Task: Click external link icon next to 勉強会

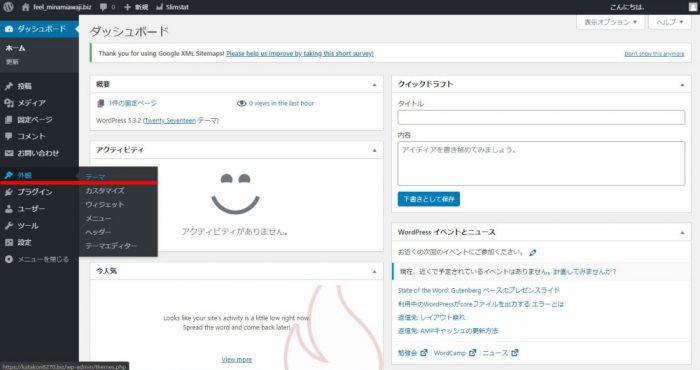Action: tap(424, 353)
